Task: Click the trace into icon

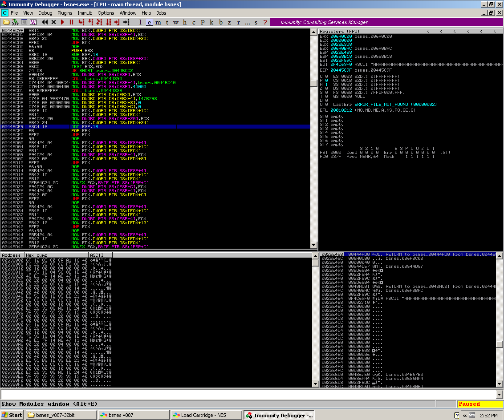Action: (99, 22)
